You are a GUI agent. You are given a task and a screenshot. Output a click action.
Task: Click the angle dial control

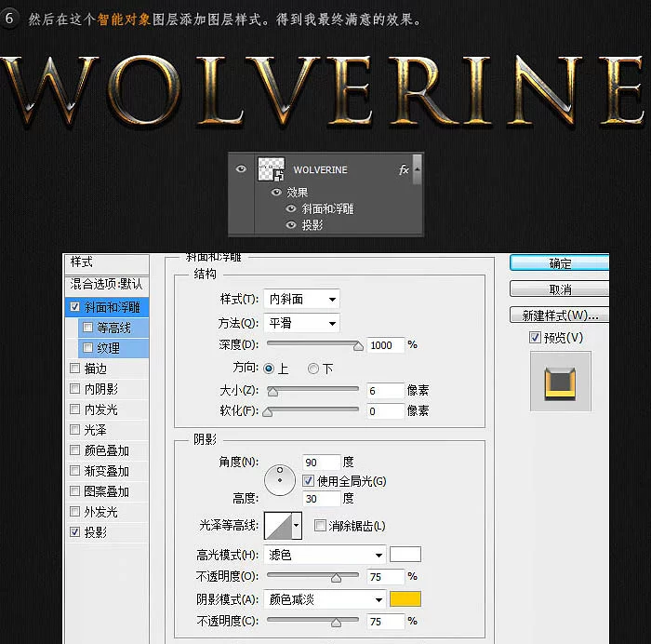[x=280, y=480]
